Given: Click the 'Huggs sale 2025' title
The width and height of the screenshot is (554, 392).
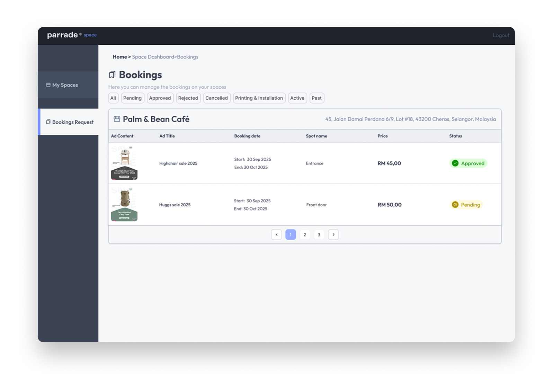Looking at the screenshot, I should pyautogui.click(x=175, y=205).
